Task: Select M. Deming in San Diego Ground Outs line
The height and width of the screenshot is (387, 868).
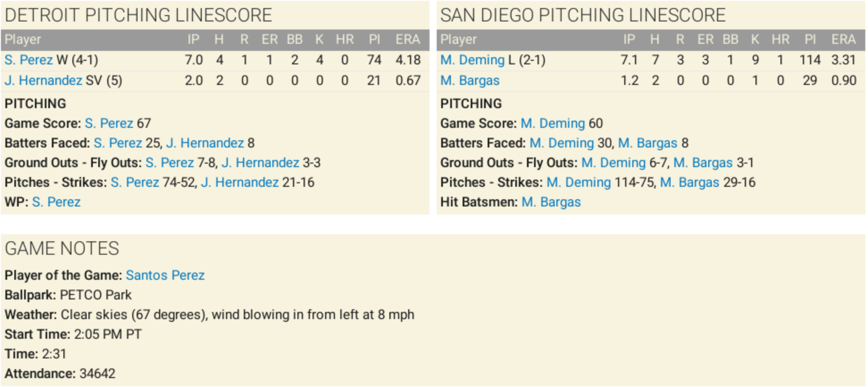Action: click(x=613, y=163)
